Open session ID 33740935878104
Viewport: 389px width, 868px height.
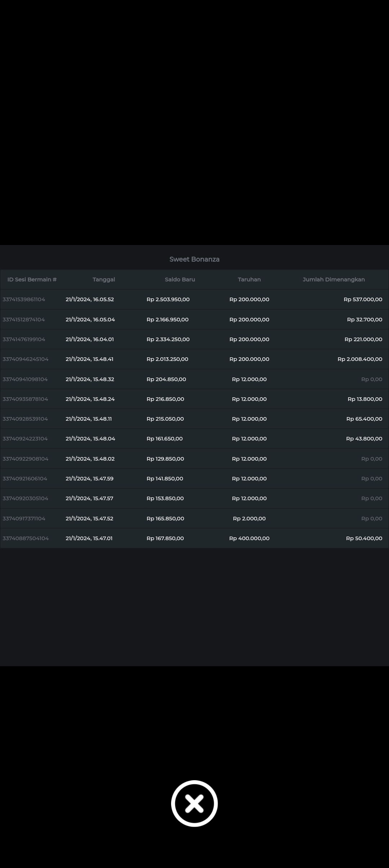(25, 399)
